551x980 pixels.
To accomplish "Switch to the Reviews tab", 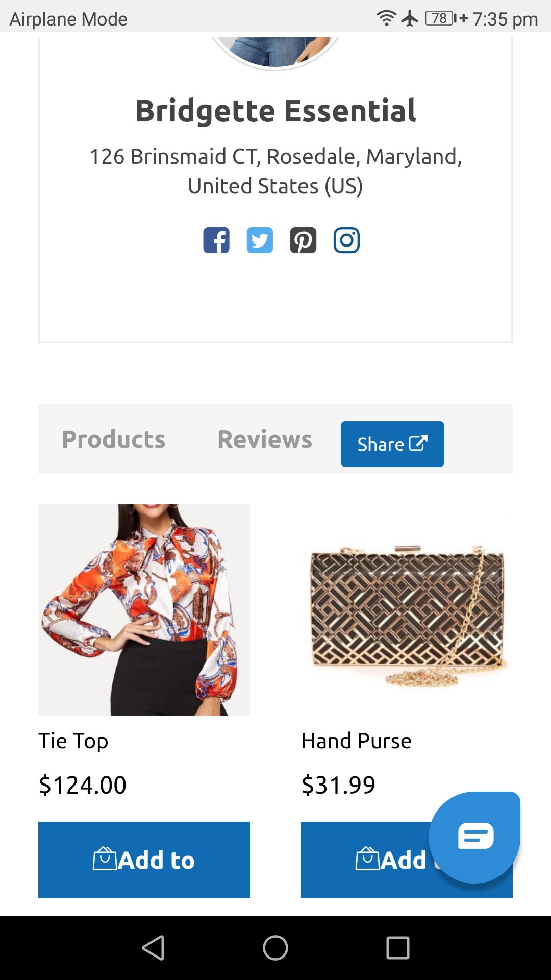I will (265, 439).
